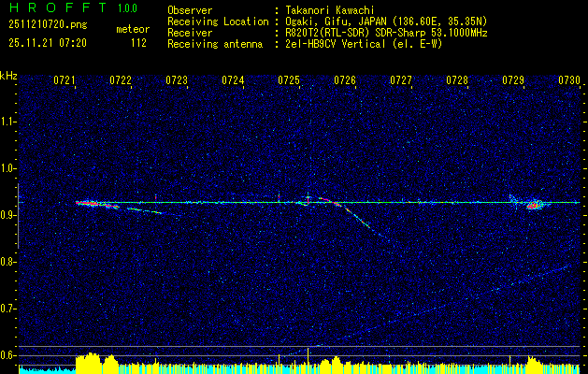Click the 1.0 kHz axis label

8,169
